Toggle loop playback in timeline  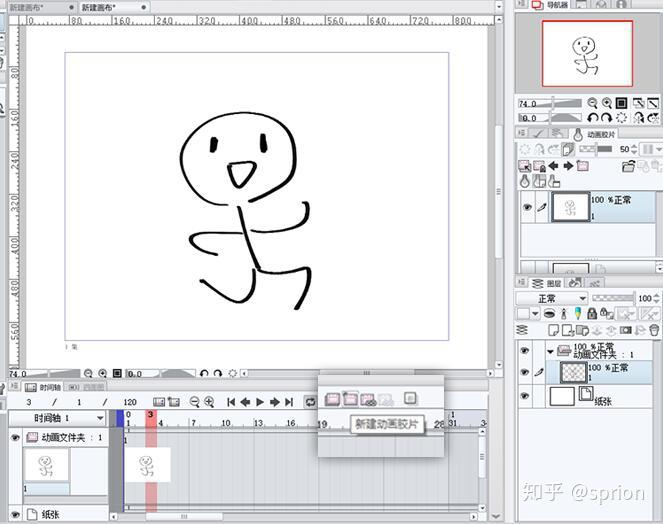tap(310, 402)
